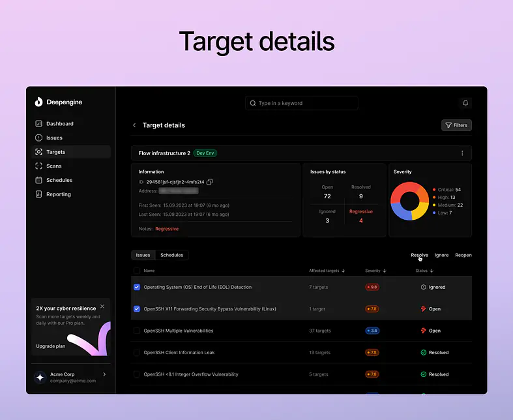Click the Schedules calendar icon
Screen dimensions: 513x420
pos(38,180)
